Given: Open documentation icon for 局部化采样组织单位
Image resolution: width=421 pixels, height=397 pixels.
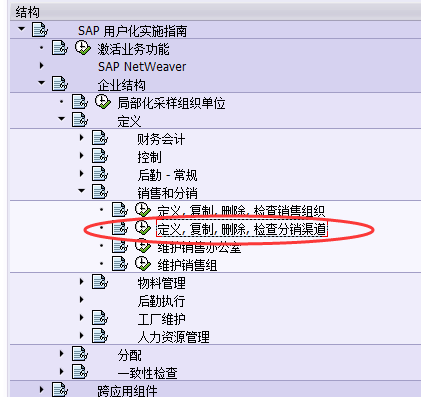Looking at the screenshot, I should tap(80, 102).
